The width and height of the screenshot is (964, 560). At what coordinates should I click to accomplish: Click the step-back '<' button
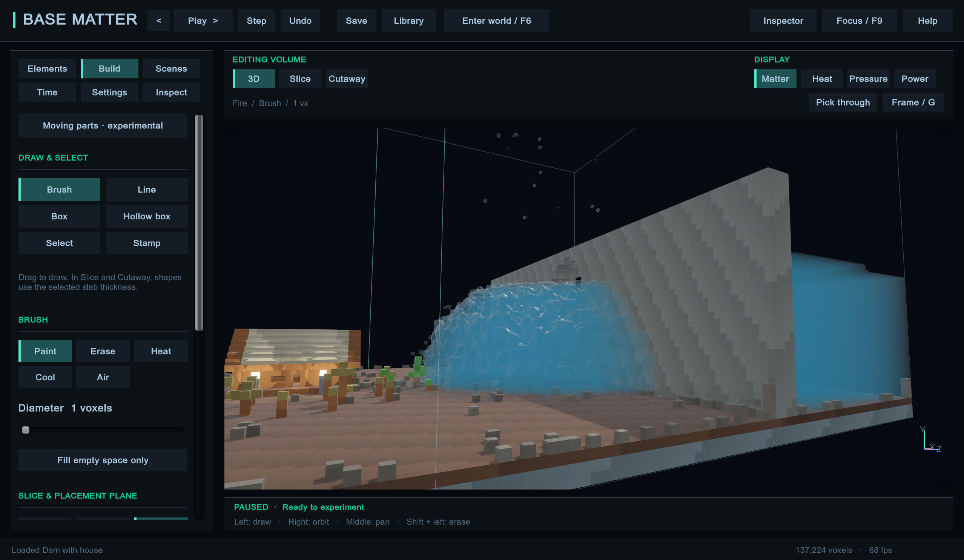(x=159, y=21)
